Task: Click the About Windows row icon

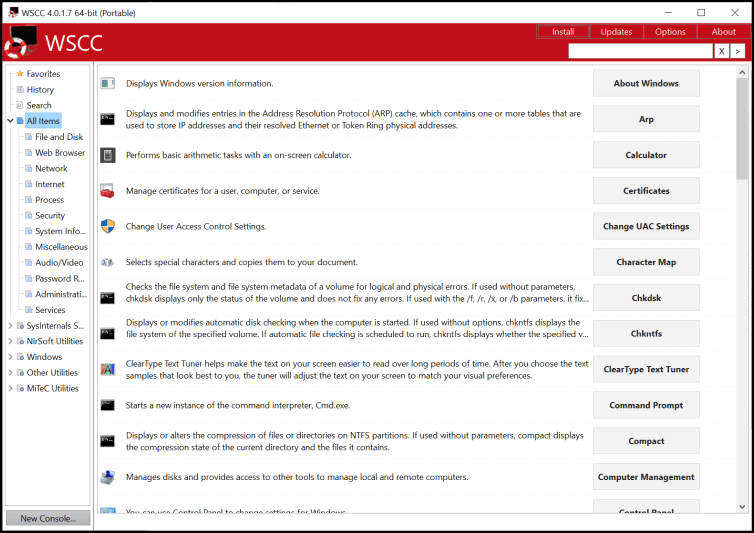Action: coord(108,83)
